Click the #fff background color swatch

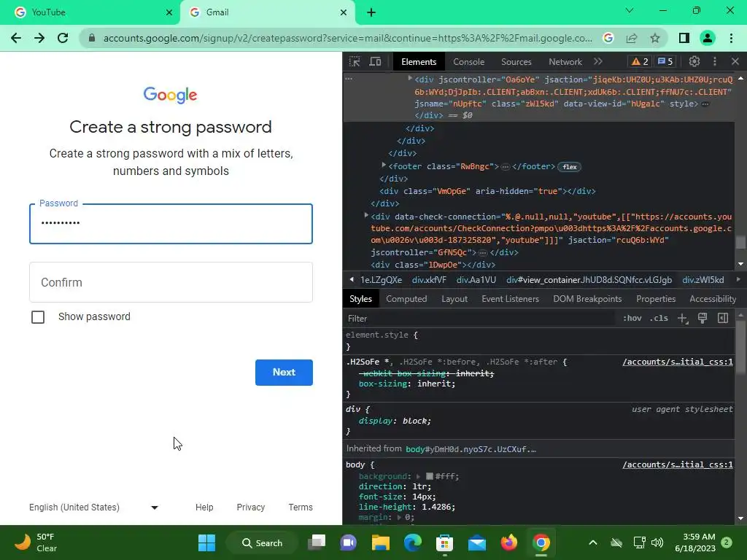click(429, 476)
